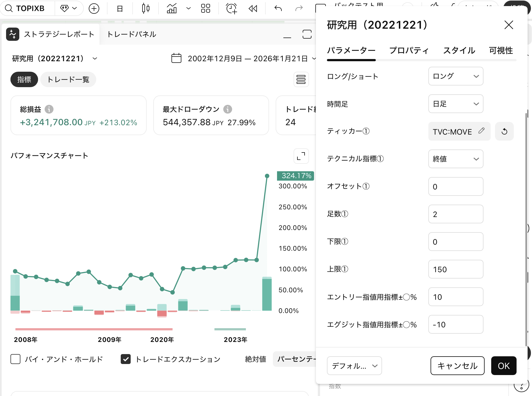
Task: Open the indicators chart icon
Action: pos(172,9)
